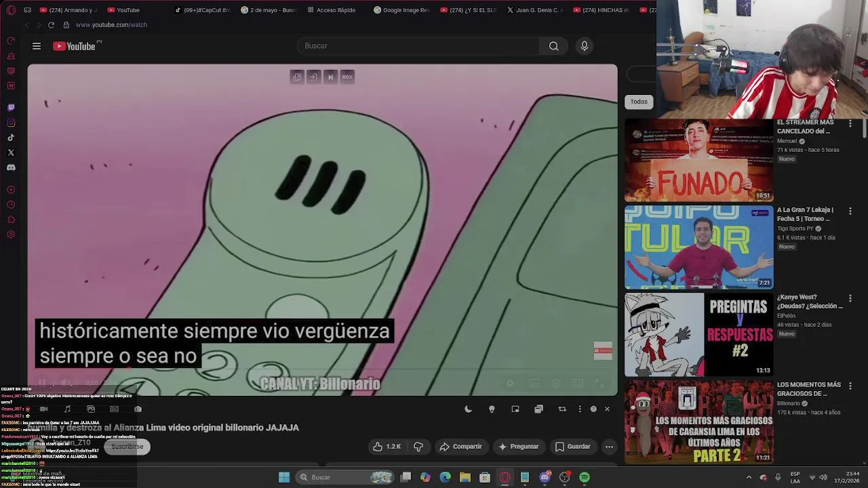Viewport: 868px width, 488px height.
Task: Click the address bar www.youtube.com/watch
Action: click(x=111, y=25)
